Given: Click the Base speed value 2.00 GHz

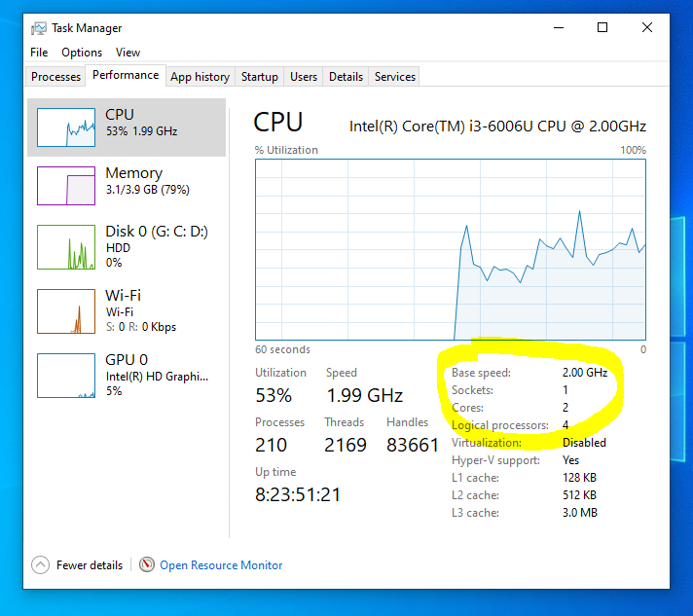Looking at the screenshot, I should 585,373.
